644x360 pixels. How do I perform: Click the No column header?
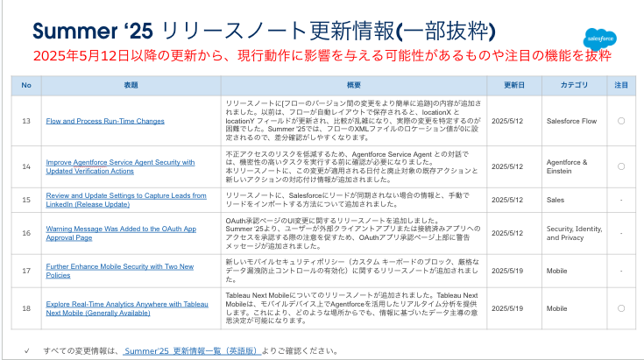tap(26, 85)
